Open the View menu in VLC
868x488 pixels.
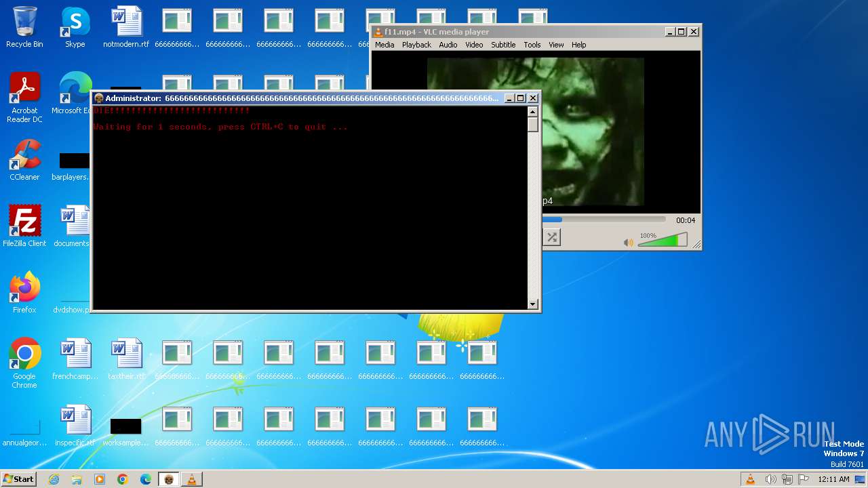pyautogui.click(x=556, y=45)
